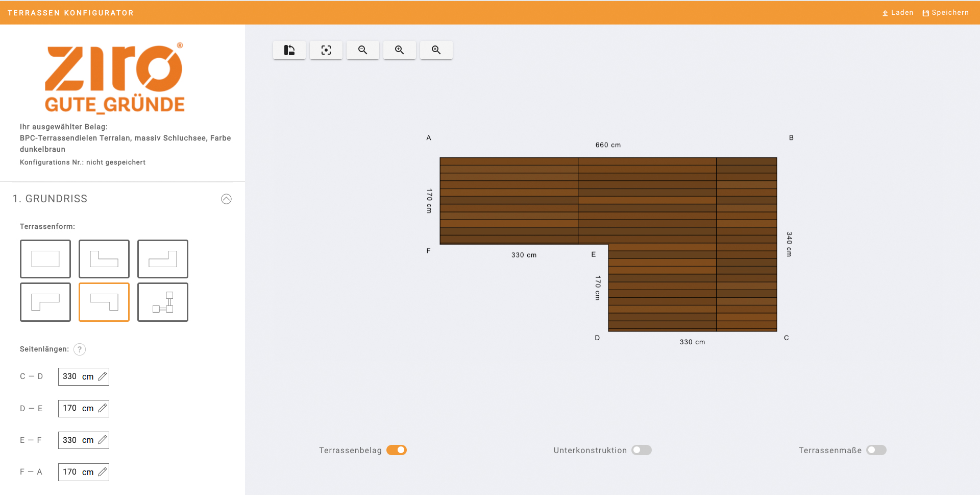
Task: Click the reset zoom magnifier icon
Action: 436,50
